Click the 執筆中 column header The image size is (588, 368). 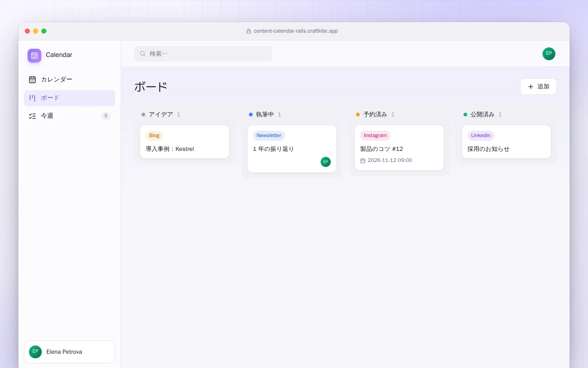[265, 115]
